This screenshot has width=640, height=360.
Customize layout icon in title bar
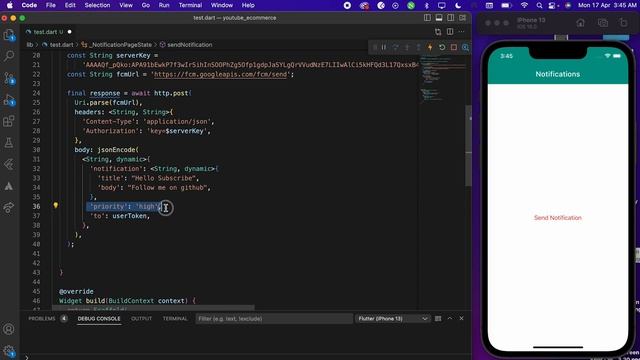coord(462,18)
